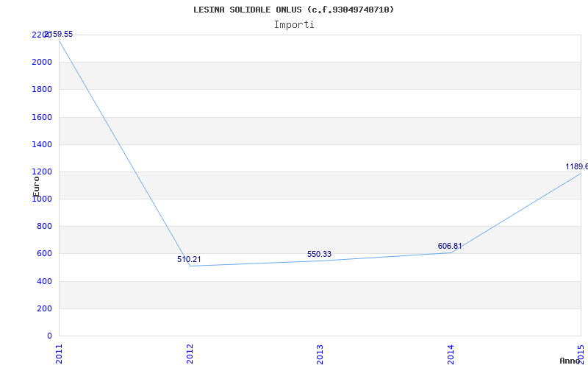Click the 400 y-axis tick label
588x368 pixels.
44,281
